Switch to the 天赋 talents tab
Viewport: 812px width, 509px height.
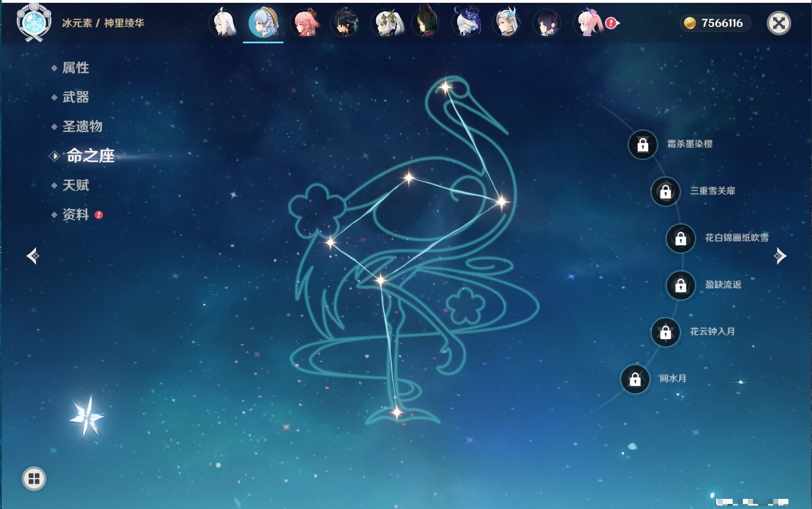[75, 185]
